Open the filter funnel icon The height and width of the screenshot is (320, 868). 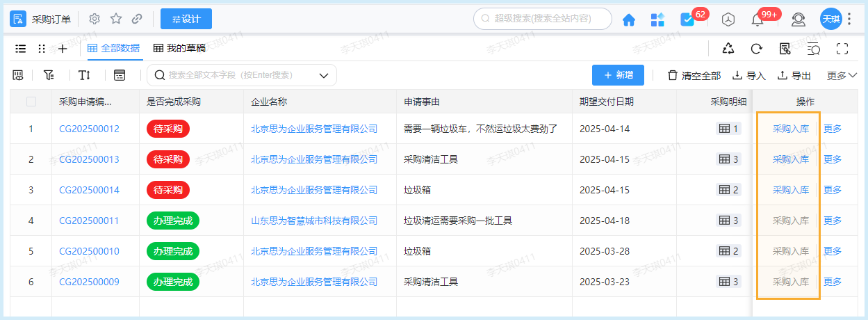pos(49,75)
